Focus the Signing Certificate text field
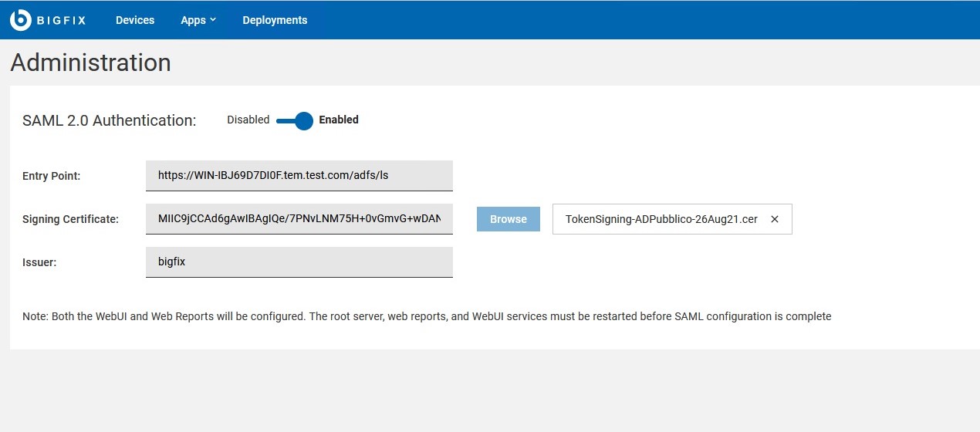 click(x=299, y=218)
